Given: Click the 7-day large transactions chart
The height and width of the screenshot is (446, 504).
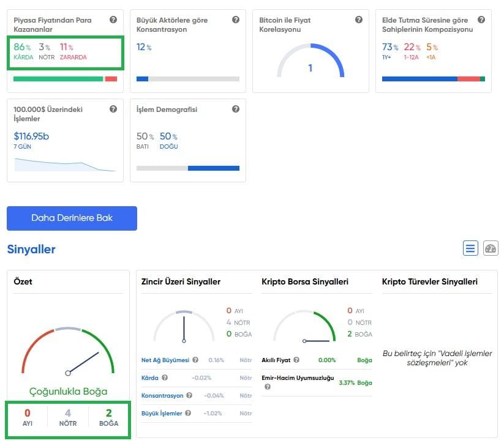Looking at the screenshot, I should tap(65, 165).
